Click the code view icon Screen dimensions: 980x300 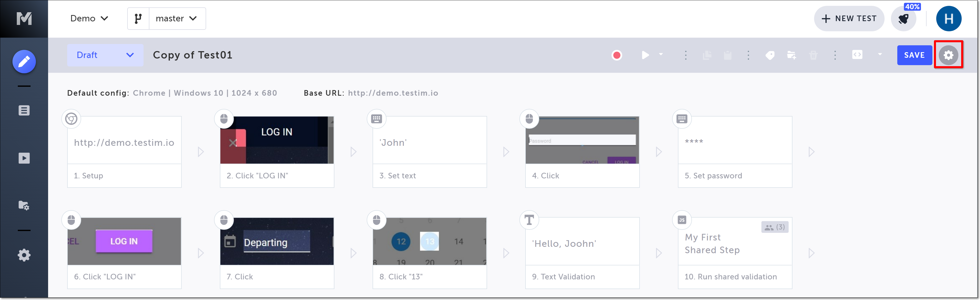point(857,55)
